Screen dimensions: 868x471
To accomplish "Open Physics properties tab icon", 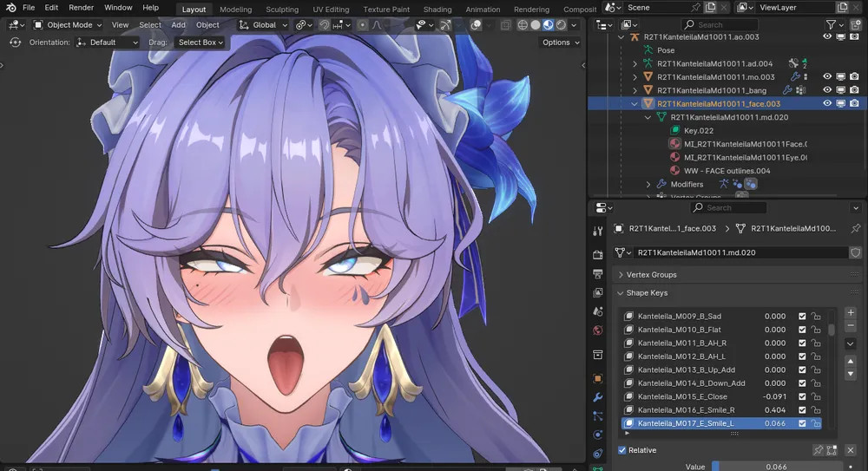I will (598, 435).
